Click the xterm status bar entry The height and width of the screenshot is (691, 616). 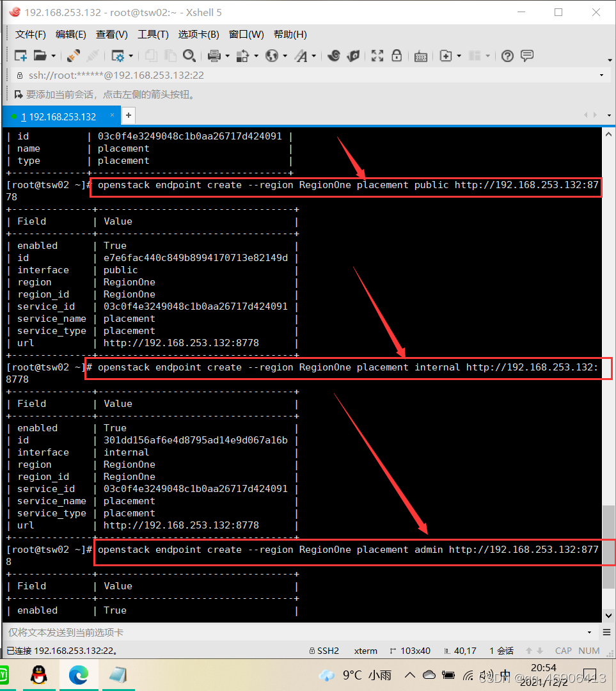(x=366, y=651)
